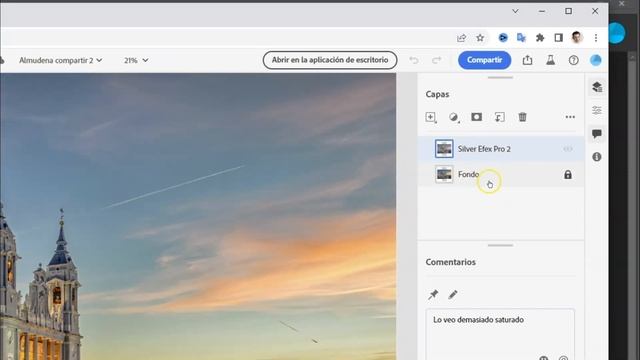Open the Almudena compartir 2 document dropdown
The height and width of the screenshot is (360, 640).
click(x=60, y=60)
